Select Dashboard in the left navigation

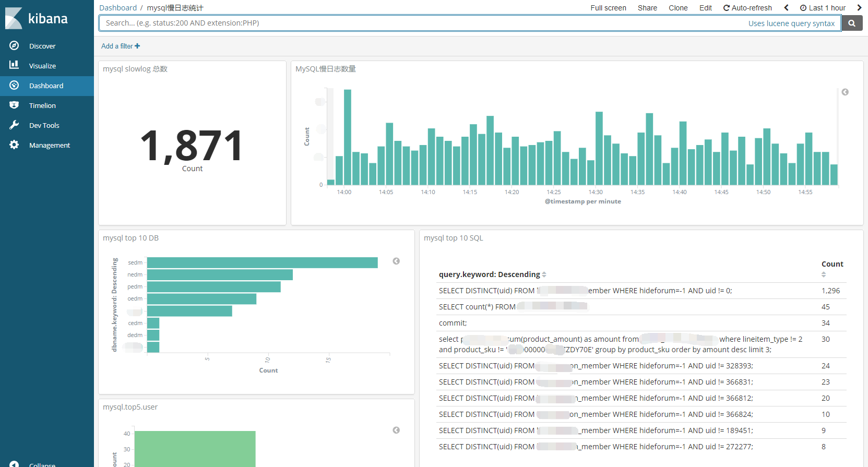[46, 86]
